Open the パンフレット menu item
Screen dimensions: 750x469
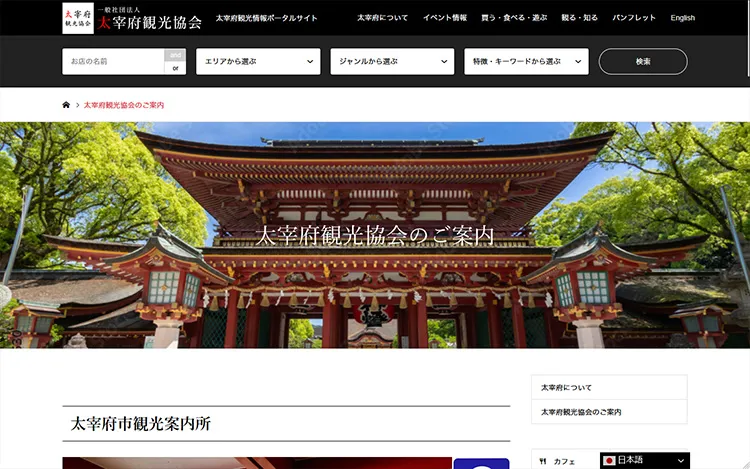(634, 18)
